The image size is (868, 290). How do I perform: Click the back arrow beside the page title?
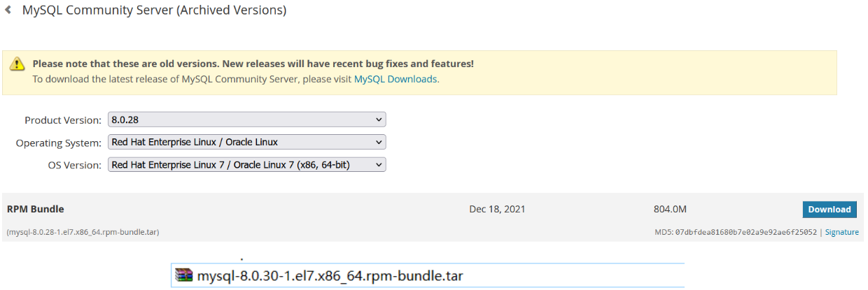tap(8, 10)
